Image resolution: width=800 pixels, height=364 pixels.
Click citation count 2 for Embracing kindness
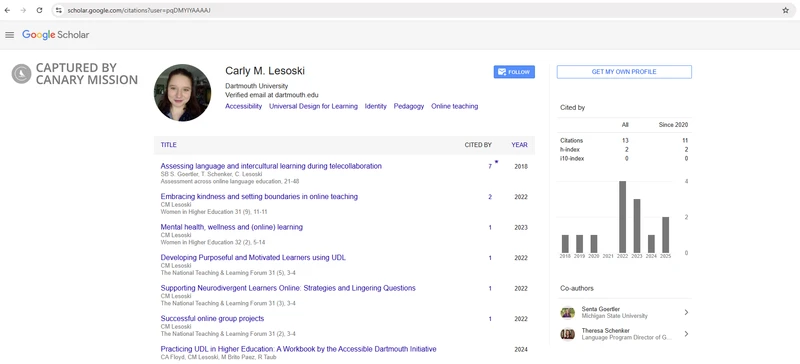click(x=490, y=197)
